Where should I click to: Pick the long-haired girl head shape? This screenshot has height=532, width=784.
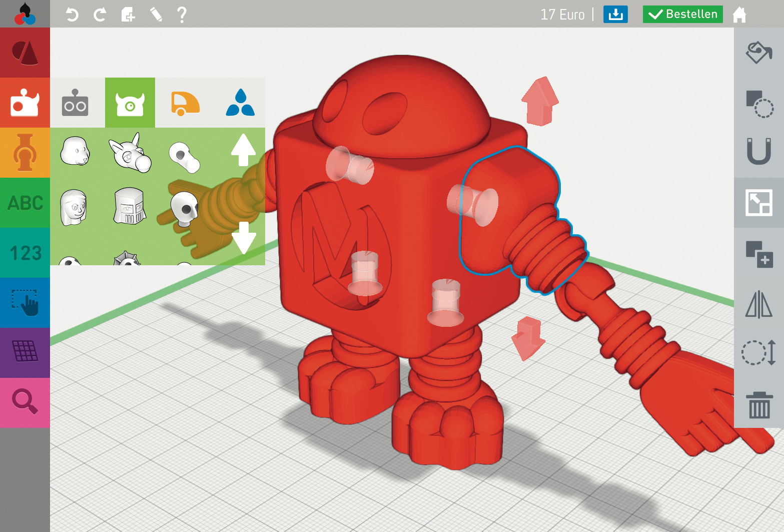tap(74, 207)
